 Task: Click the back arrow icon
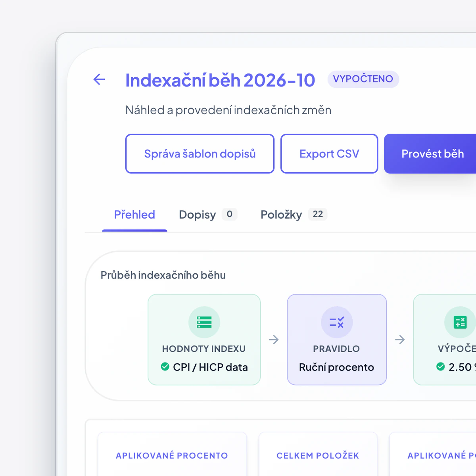click(x=99, y=79)
